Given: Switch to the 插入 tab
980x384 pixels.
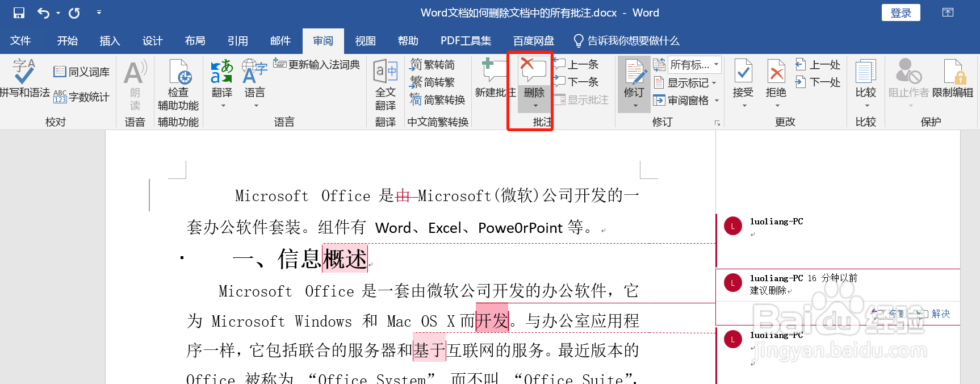Looking at the screenshot, I should click(110, 41).
